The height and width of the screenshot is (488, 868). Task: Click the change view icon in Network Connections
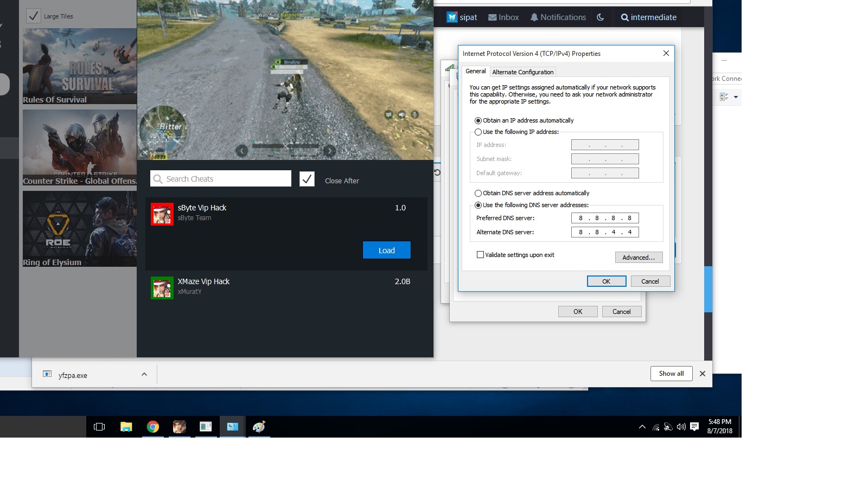pos(724,97)
